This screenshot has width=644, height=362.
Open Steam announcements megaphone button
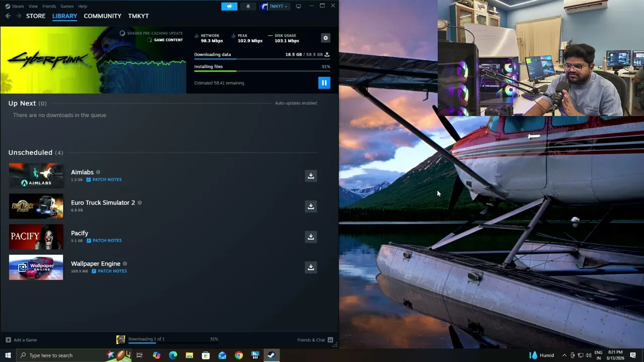[229, 6]
